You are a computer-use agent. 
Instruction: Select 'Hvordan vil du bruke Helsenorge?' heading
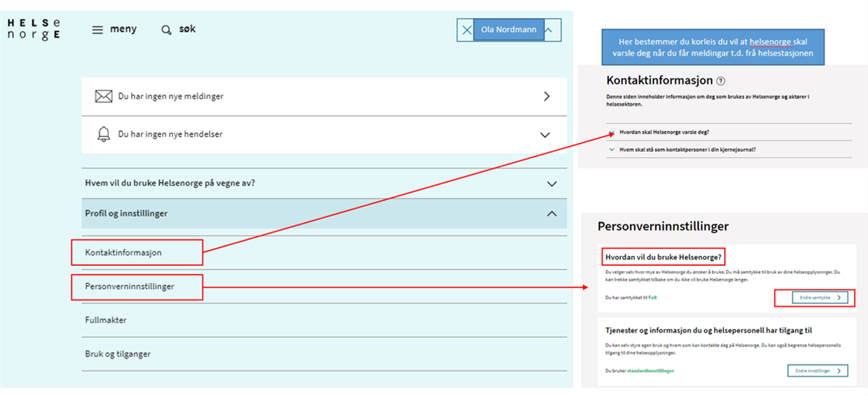(x=663, y=257)
